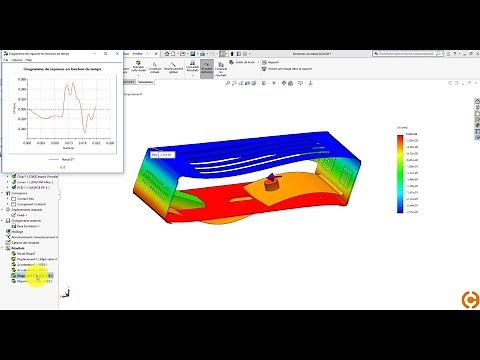Click the Amortissement global ribbon icon

coord(173,67)
